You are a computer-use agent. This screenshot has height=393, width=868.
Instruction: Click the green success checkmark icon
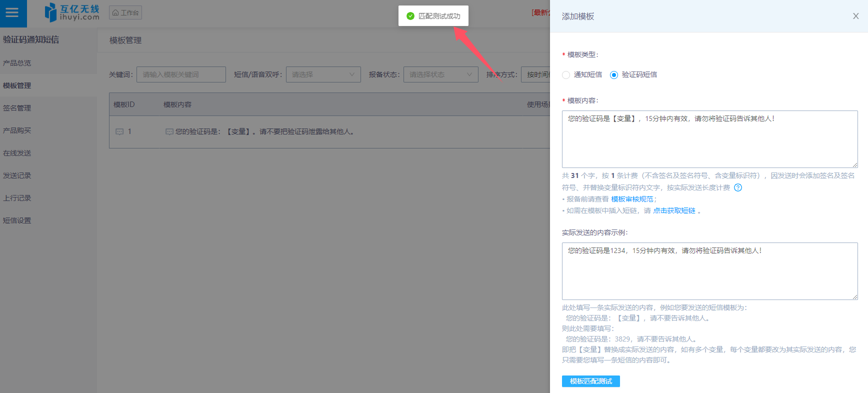point(410,16)
